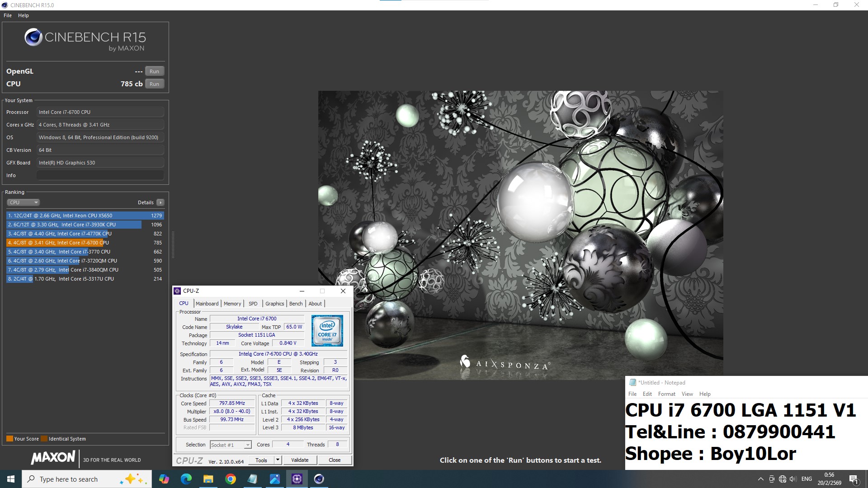Open Socket #1 selection dropdown
Screen dimensions: 868x488
coord(231,445)
